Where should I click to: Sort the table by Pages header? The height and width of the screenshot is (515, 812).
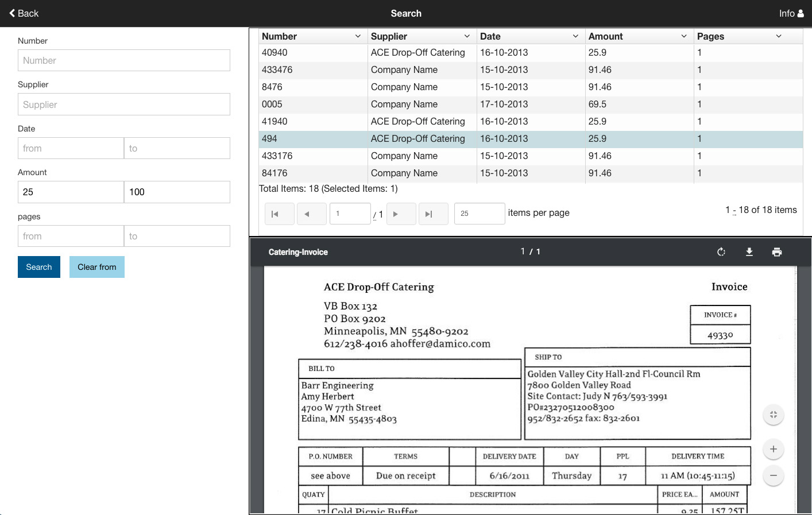[710, 36]
